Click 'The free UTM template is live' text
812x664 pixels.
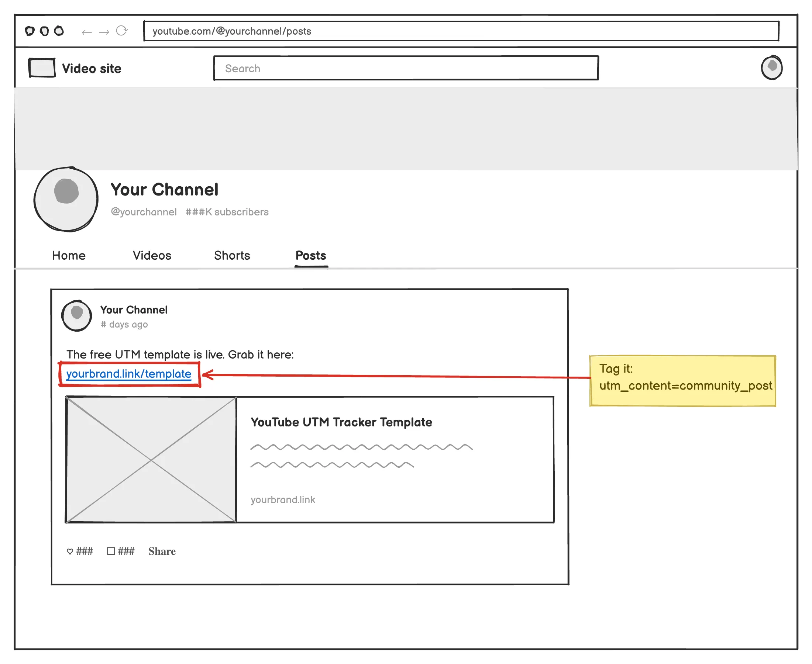pos(145,355)
